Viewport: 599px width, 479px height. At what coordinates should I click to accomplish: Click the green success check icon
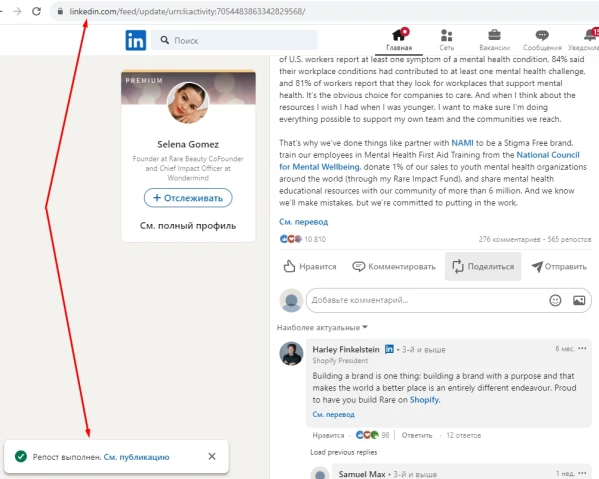[x=21, y=456]
